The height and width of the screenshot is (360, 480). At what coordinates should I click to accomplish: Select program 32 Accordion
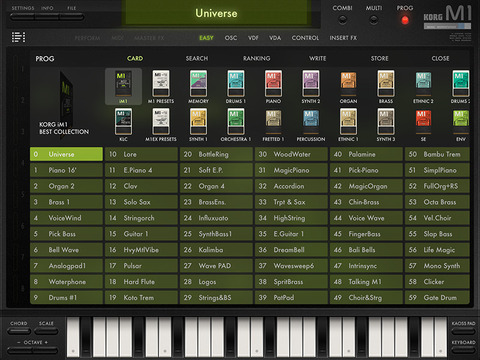coord(291,186)
